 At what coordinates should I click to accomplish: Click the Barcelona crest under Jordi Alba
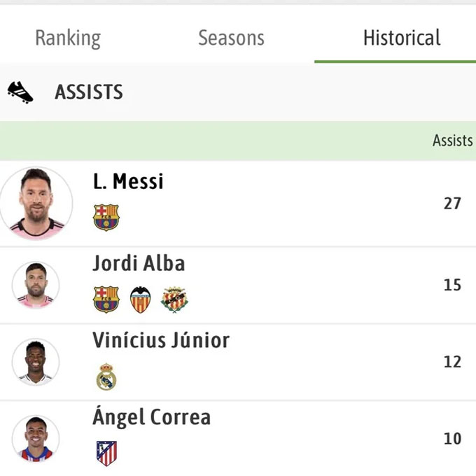[106, 300]
